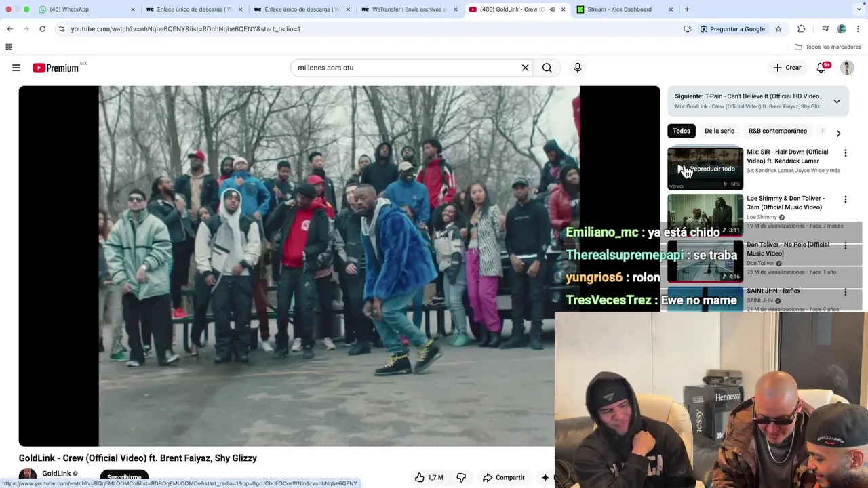Open the Chrome profile avatar
This screenshot has height=488, width=868.
coord(842,29)
